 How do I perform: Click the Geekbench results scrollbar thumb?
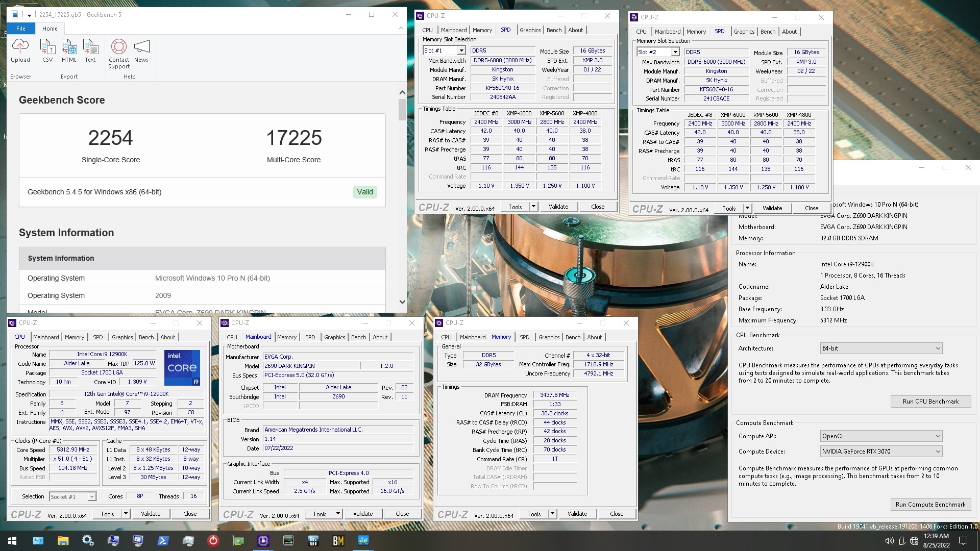pos(402,109)
